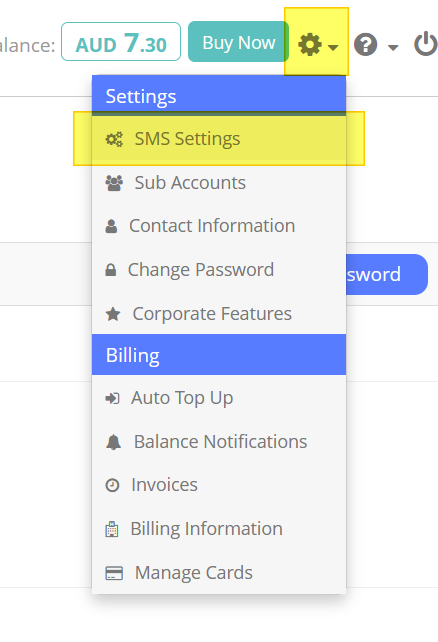Open the settings gear dropdown
438x642 pixels.
[318, 44]
